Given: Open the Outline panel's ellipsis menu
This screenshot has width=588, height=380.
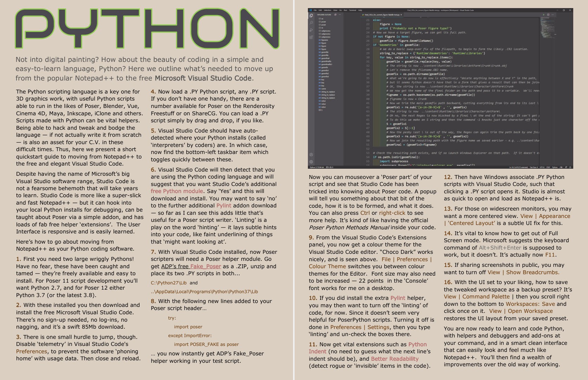Looking at the screenshot, I should [x=340, y=15].
